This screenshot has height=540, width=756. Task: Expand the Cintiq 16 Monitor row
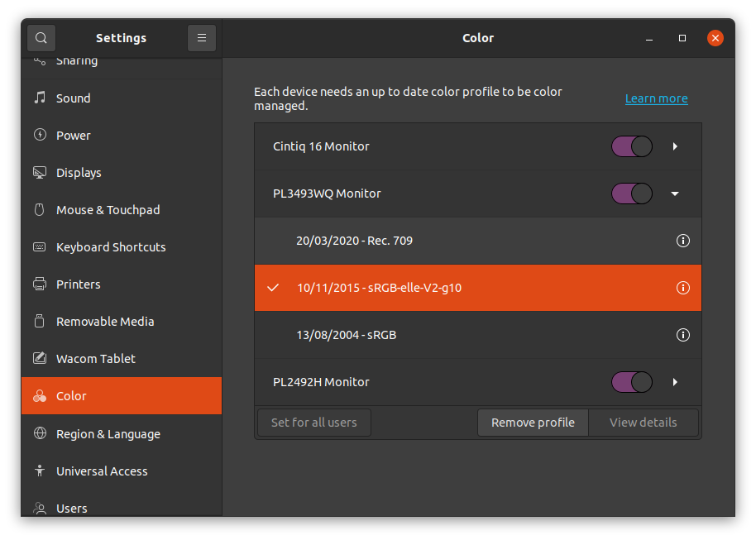click(x=675, y=146)
